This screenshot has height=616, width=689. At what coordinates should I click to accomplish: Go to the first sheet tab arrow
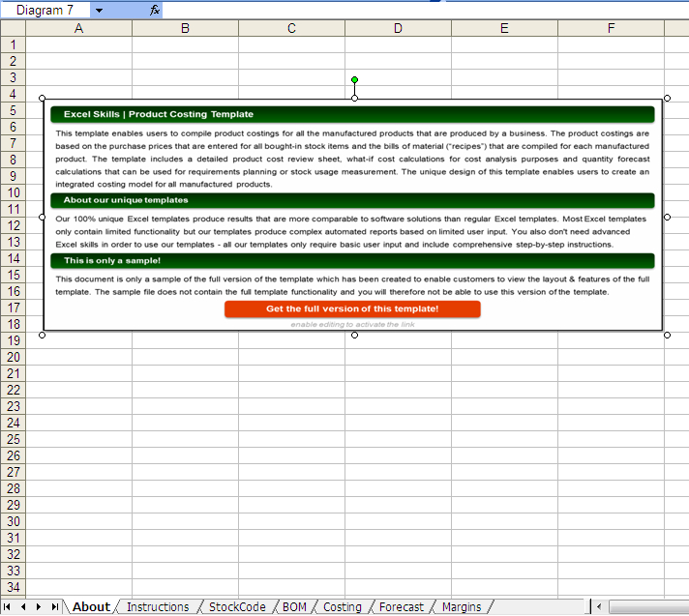tap(7, 606)
